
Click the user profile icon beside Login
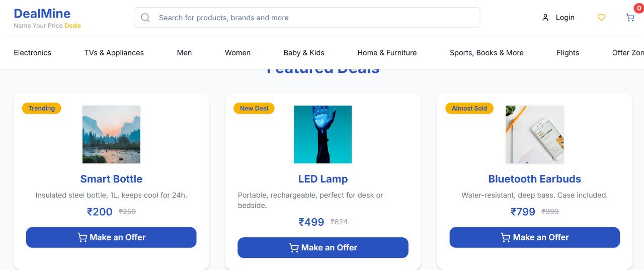(x=545, y=18)
